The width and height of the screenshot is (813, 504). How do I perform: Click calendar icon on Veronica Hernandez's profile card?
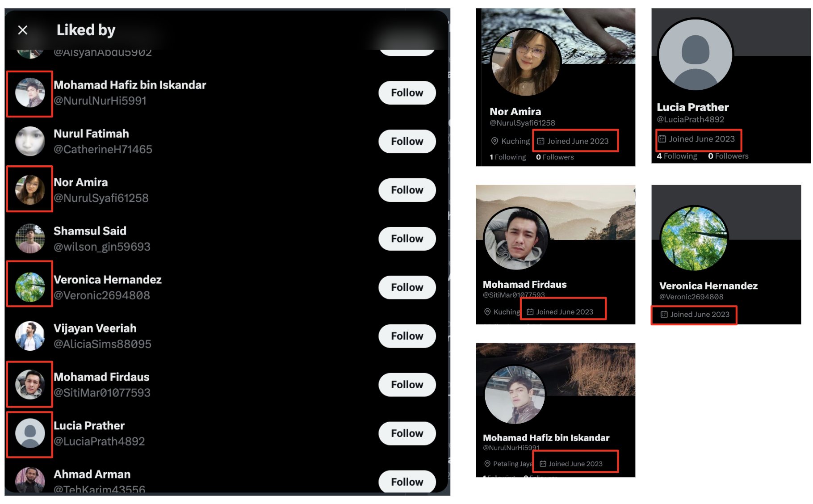[664, 315]
